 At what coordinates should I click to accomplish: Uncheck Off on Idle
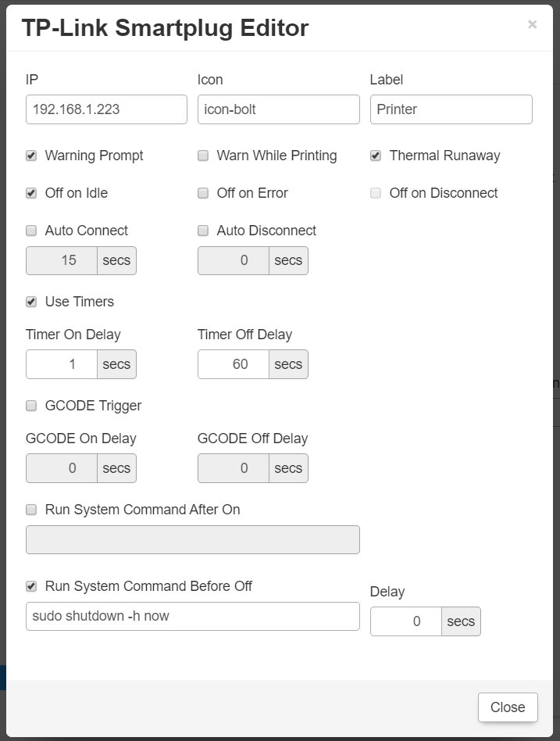[31, 193]
